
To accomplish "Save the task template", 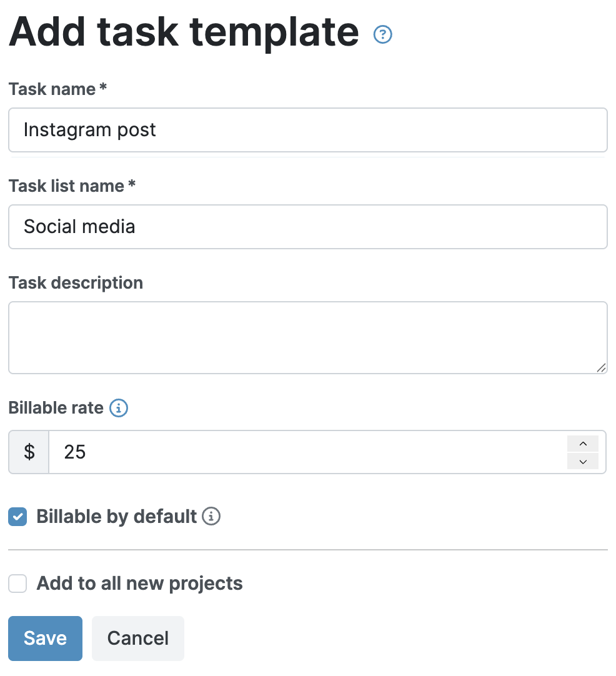I will pos(45,638).
